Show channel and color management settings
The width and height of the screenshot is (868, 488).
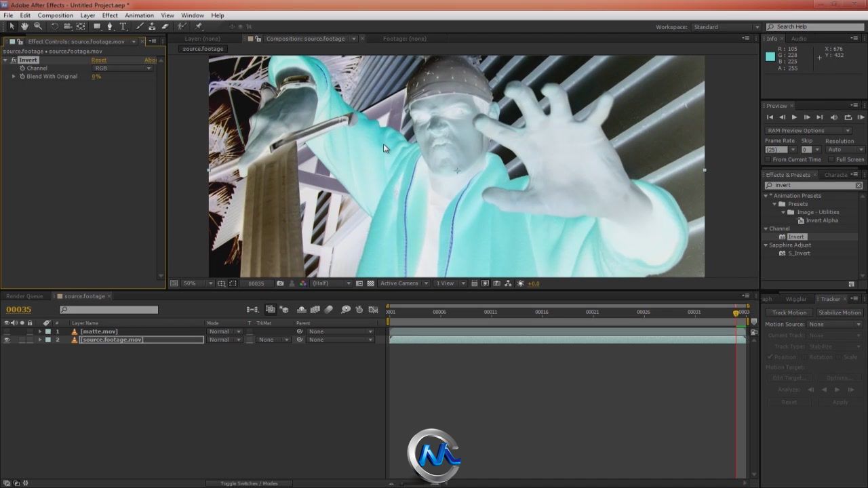click(x=303, y=283)
